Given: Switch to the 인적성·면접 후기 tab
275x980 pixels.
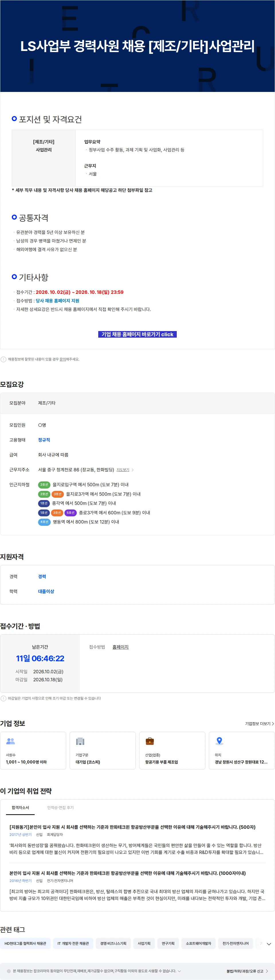Looking at the screenshot, I should pos(60,807).
